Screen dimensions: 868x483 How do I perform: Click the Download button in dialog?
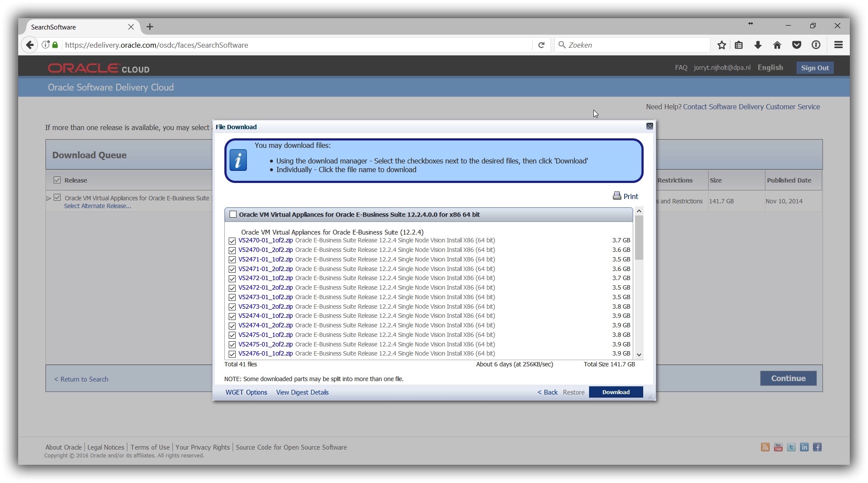(x=616, y=392)
